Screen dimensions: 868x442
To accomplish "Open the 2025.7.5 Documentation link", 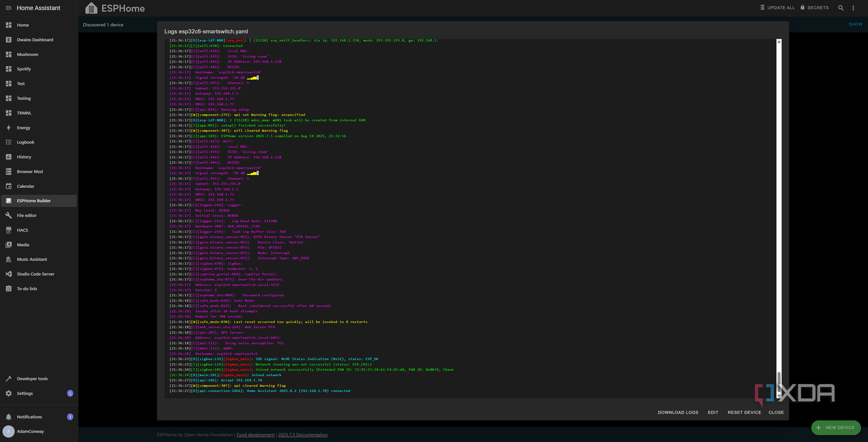I will (303, 435).
